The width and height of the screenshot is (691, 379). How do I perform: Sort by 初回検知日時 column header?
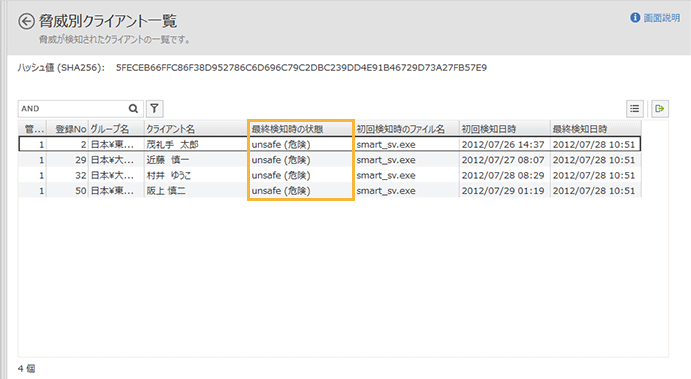[x=505, y=129]
